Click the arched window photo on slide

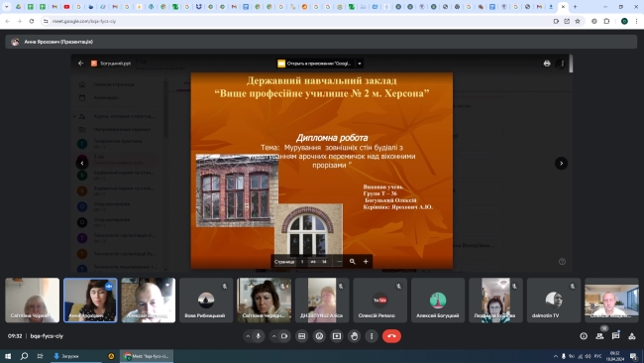(x=308, y=229)
